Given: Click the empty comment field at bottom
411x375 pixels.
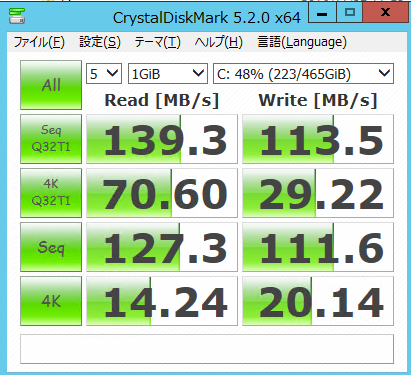Looking at the screenshot, I should point(207,349).
